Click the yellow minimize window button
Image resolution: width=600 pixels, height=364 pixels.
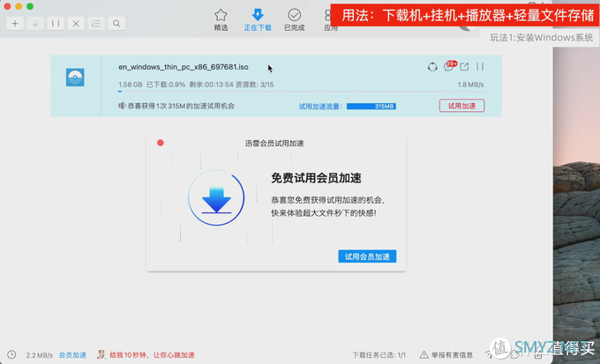(x=19, y=6)
